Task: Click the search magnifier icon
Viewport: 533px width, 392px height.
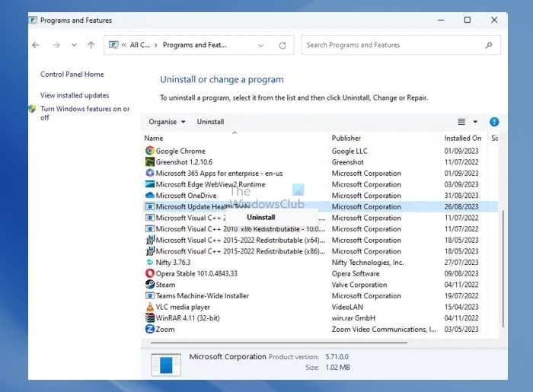Action: [489, 45]
